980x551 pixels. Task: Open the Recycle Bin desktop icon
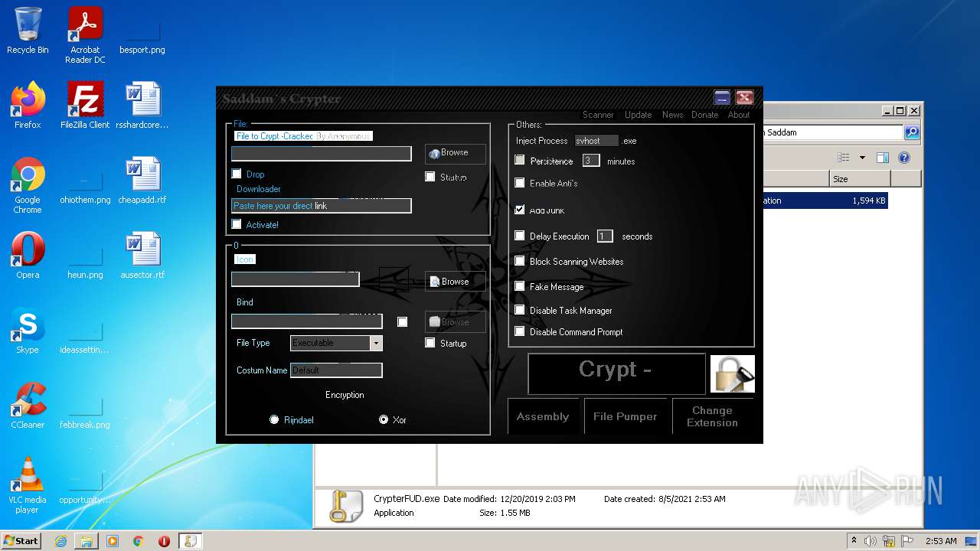(28, 31)
